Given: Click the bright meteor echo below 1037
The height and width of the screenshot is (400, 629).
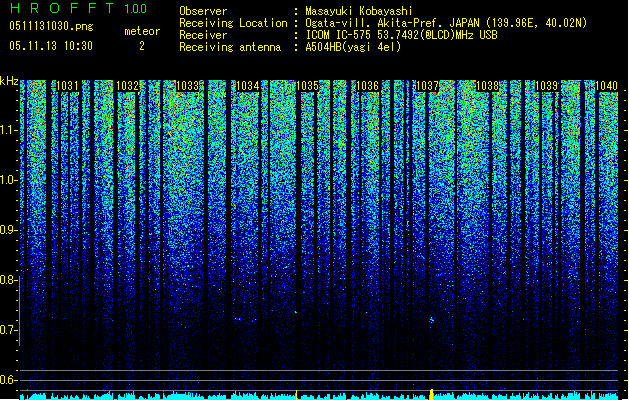Looking at the screenshot, I should [431, 320].
